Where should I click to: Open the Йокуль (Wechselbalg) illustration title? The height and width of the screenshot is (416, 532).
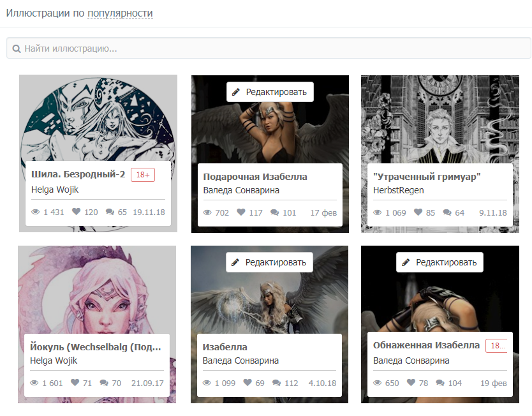pos(96,347)
